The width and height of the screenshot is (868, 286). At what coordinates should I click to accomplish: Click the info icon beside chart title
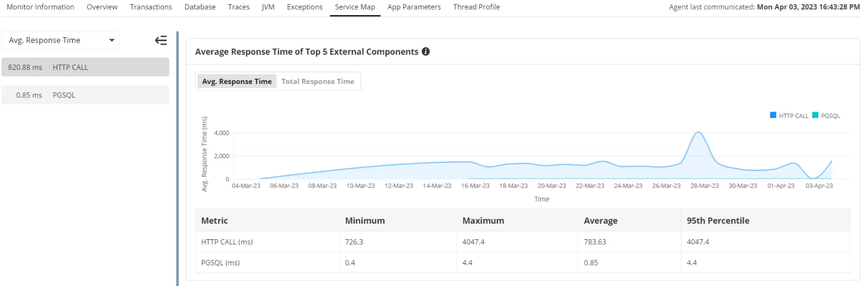[x=426, y=52]
